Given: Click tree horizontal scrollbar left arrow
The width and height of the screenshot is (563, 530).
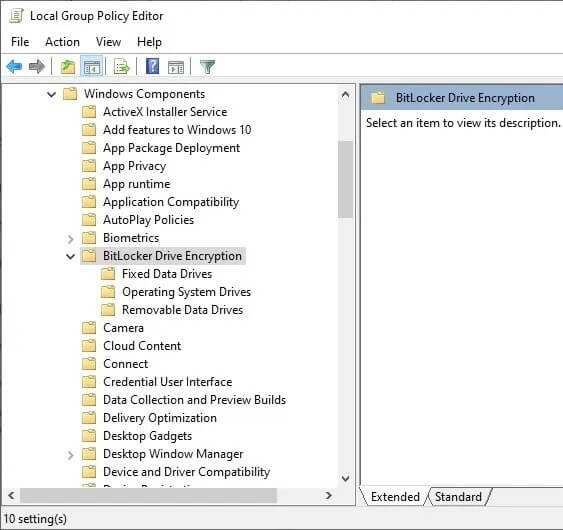Looking at the screenshot, I should click(x=11, y=496).
